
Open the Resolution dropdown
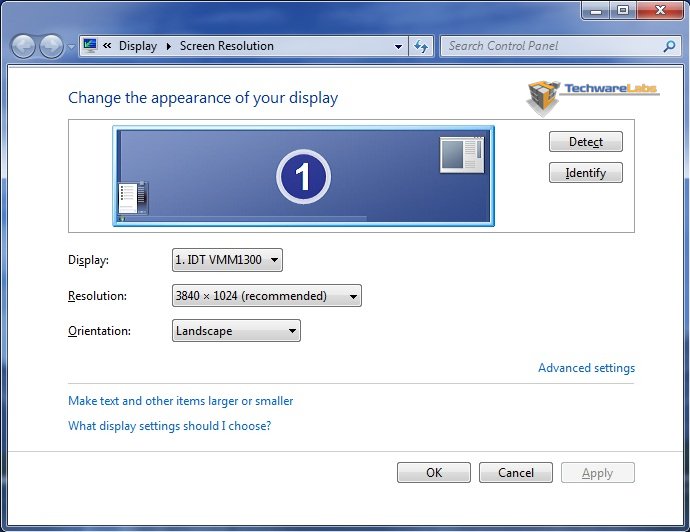267,296
